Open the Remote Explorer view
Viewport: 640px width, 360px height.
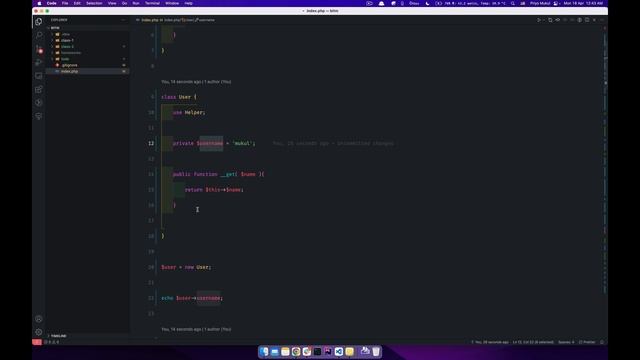[38, 76]
